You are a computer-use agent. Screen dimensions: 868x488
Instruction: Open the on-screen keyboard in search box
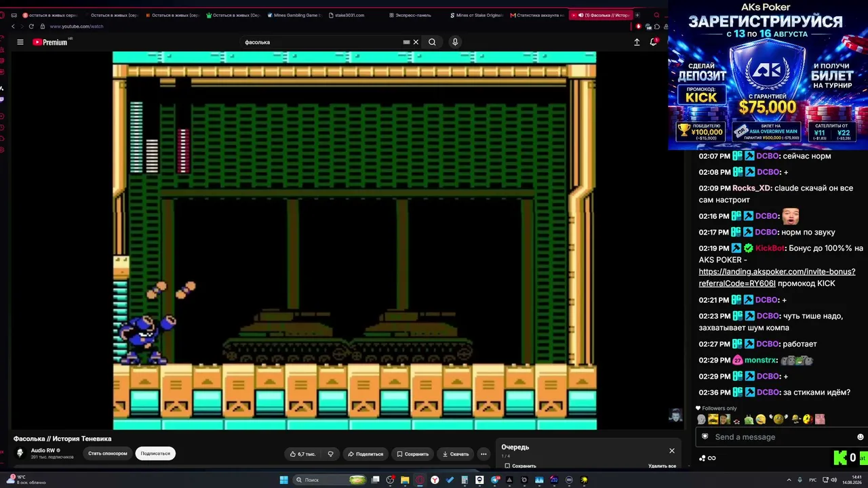[x=406, y=42]
